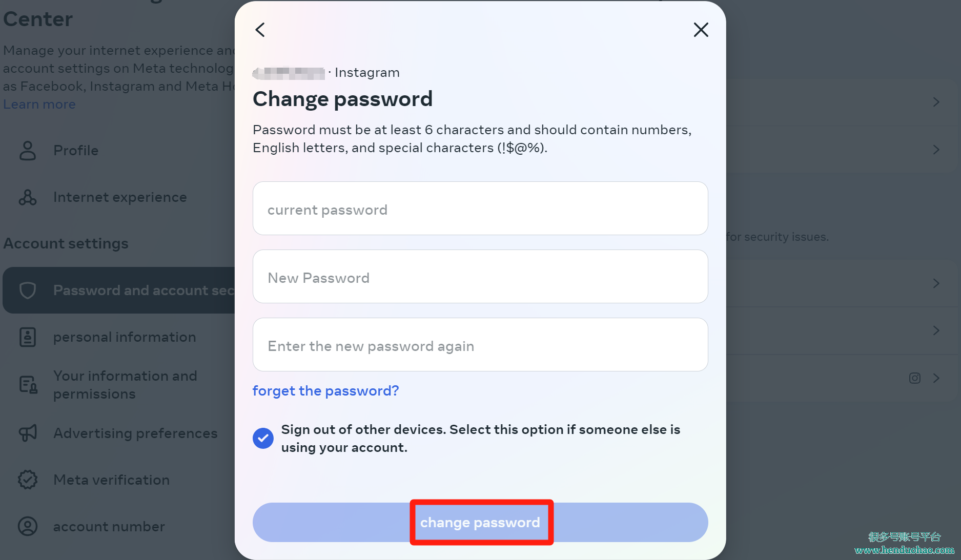This screenshot has height=560, width=961.
Task: Click the forget the password link
Action: [325, 391]
